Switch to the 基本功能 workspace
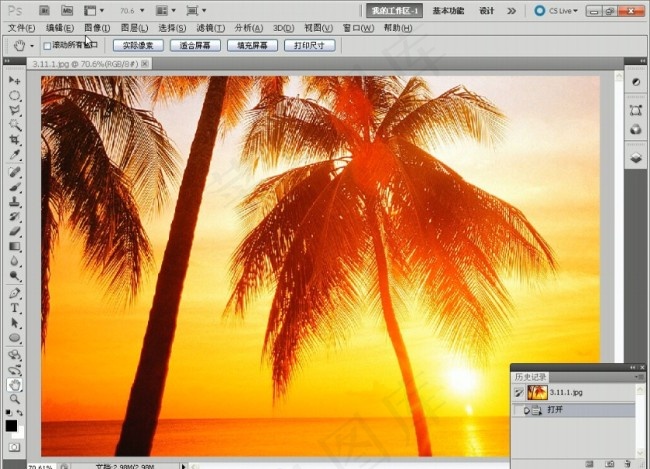The height and width of the screenshot is (469, 650). 450,11
